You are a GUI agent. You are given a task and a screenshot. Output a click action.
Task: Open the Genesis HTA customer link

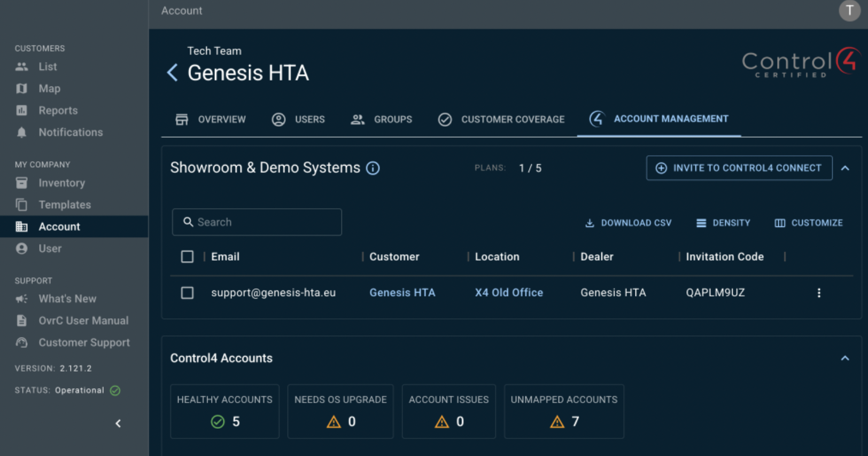click(x=402, y=293)
